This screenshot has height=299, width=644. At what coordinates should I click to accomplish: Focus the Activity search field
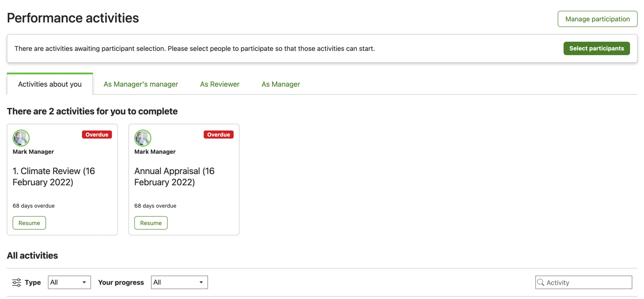point(587,282)
